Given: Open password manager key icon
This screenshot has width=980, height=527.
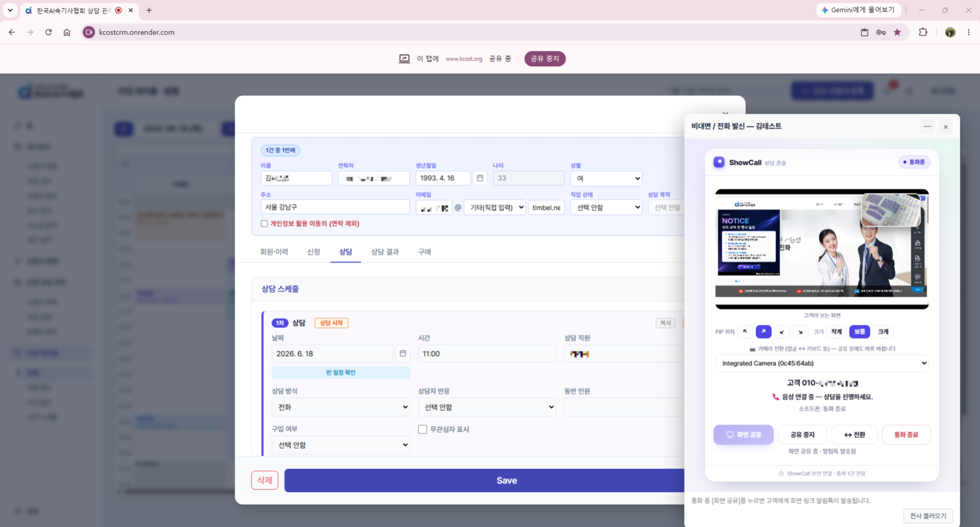Looking at the screenshot, I should tap(881, 32).
